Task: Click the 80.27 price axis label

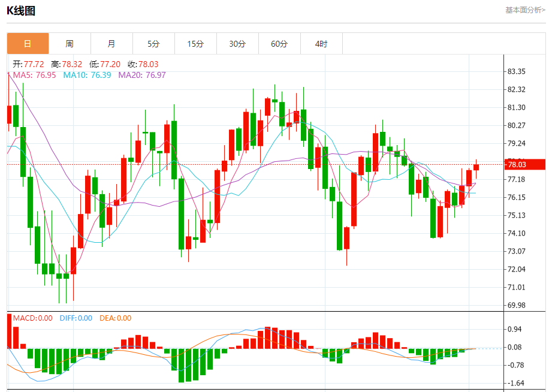Action: [x=517, y=125]
